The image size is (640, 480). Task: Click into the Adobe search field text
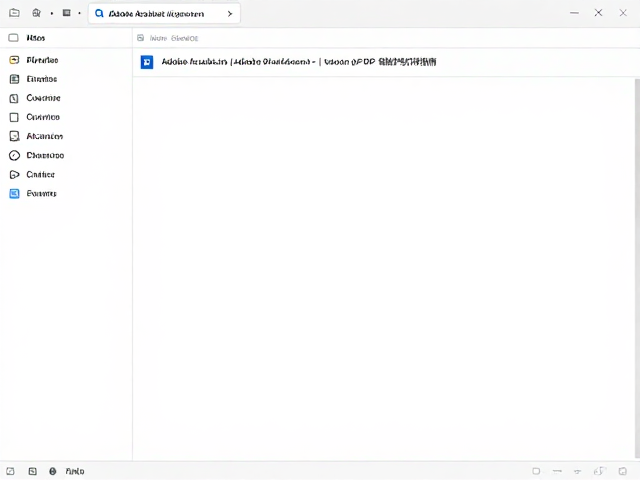click(156, 14)
